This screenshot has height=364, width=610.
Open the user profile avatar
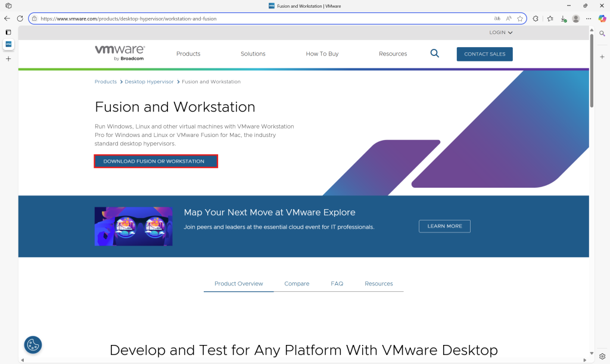(x=576, y=18)
